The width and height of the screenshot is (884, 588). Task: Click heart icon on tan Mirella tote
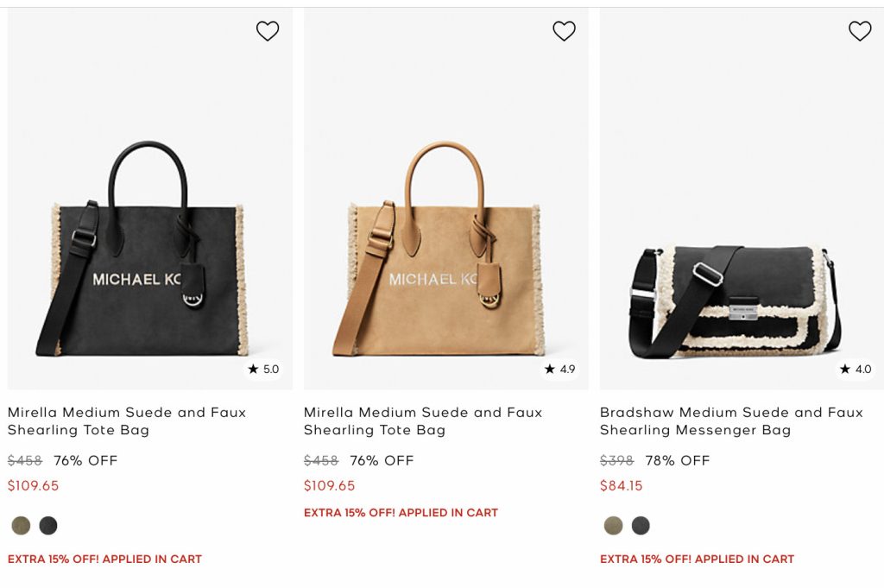(x=564, y=31)
